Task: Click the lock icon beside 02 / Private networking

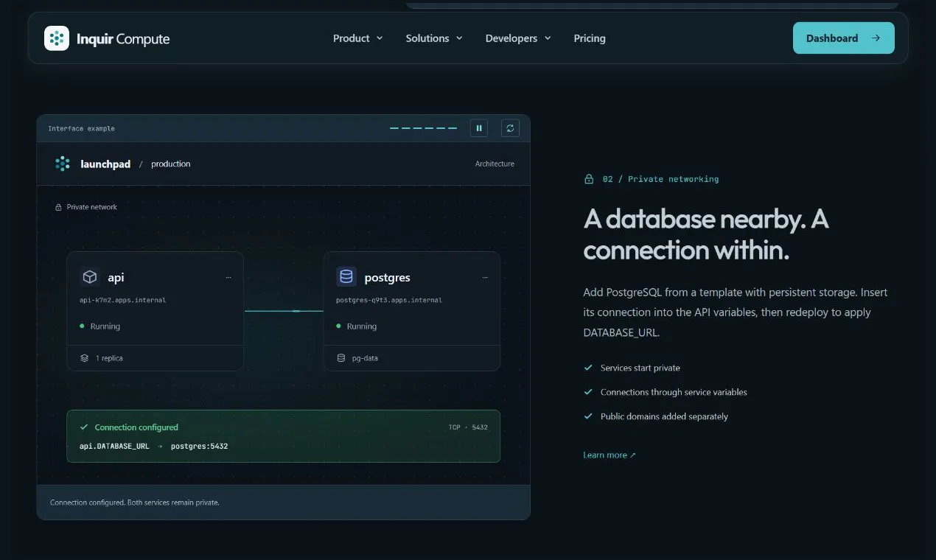Action: pyautogui.click(x=589, y=179)
